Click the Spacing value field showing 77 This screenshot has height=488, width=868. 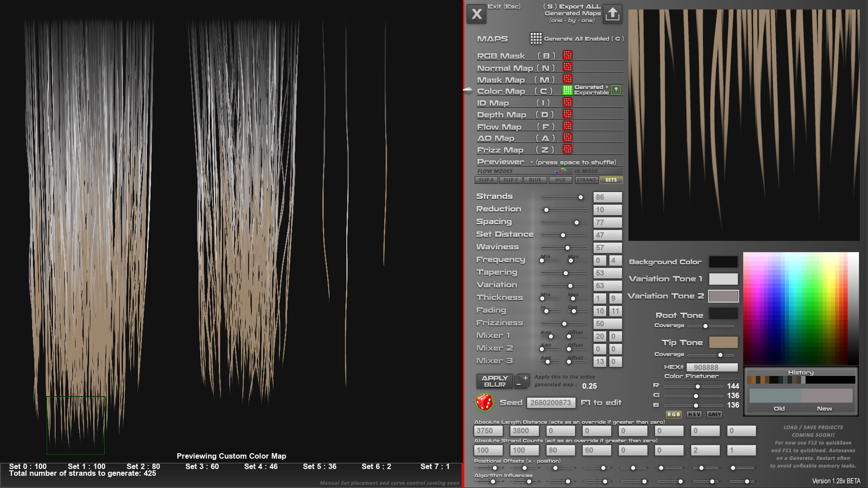pos(607,222)
